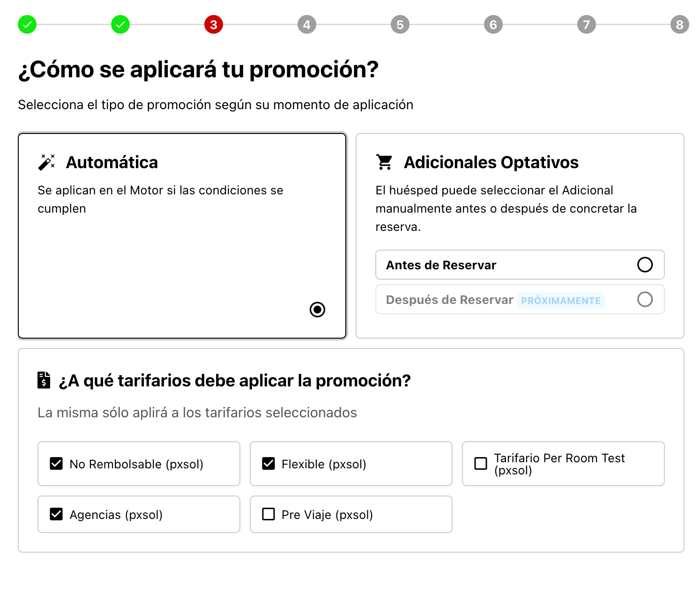Select the Antes de Reservar radio option

(645, 265)
